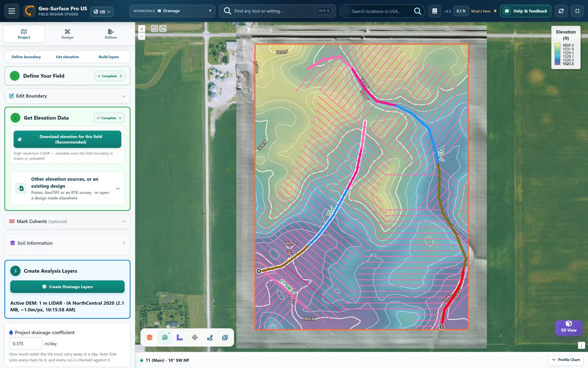Redo the last map action
The width and height of the screenshot is (588, 368).
click(x=163, y=29)
